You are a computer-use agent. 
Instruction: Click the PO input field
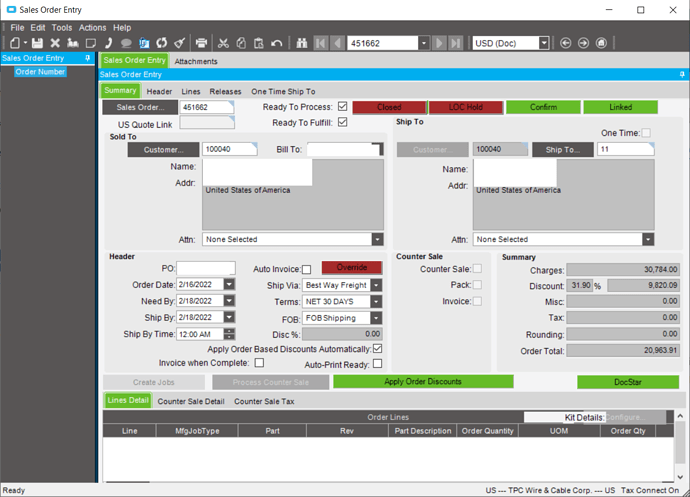[x=206, y=269]
